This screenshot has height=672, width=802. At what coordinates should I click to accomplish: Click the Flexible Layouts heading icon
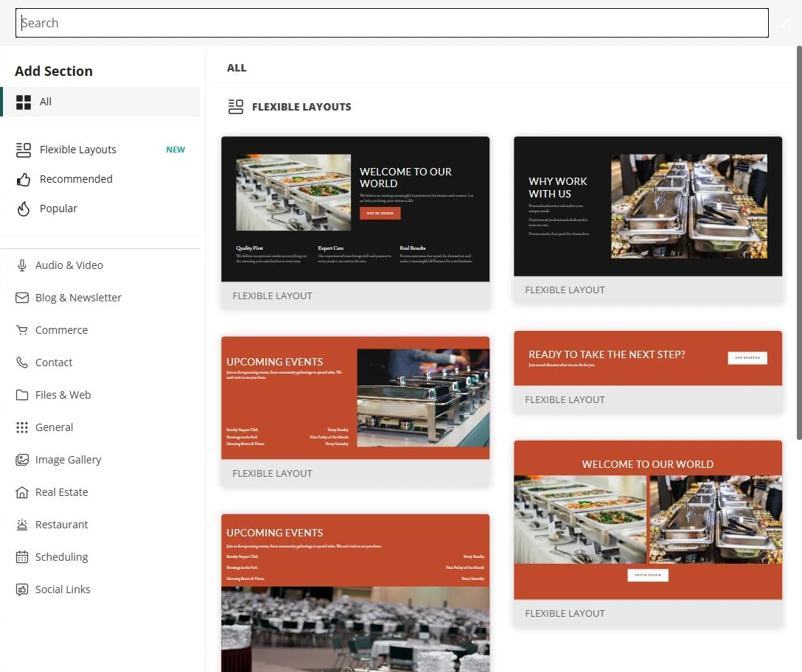[236, 107]
